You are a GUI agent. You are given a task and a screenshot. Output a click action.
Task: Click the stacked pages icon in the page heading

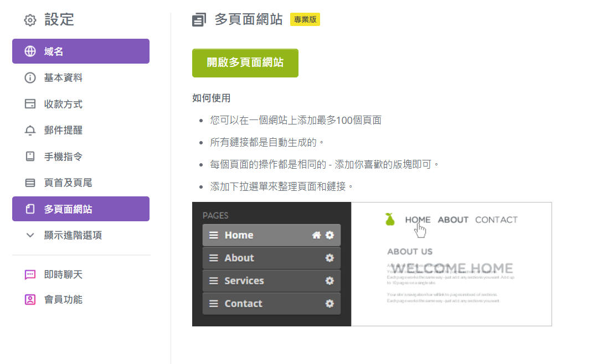pos(199,19)
